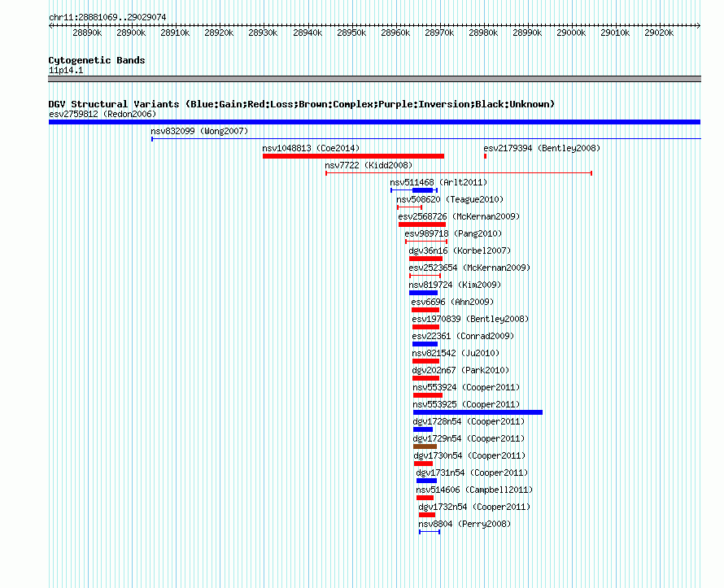The image size is (724, 588).
Task: Click the 28950k ruler tick label
Action: click(351, 33)
